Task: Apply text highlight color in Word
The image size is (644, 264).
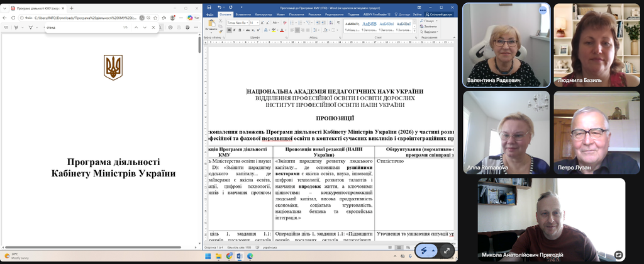Action: tap(274, 30)
